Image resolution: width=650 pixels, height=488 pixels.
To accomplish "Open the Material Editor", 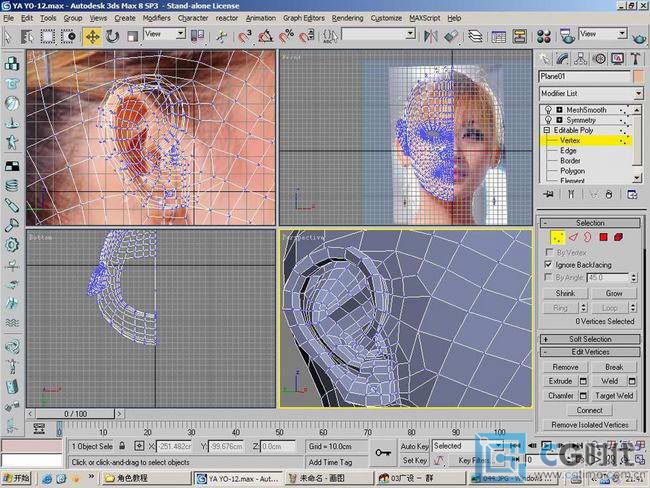I will pos(543,36).
